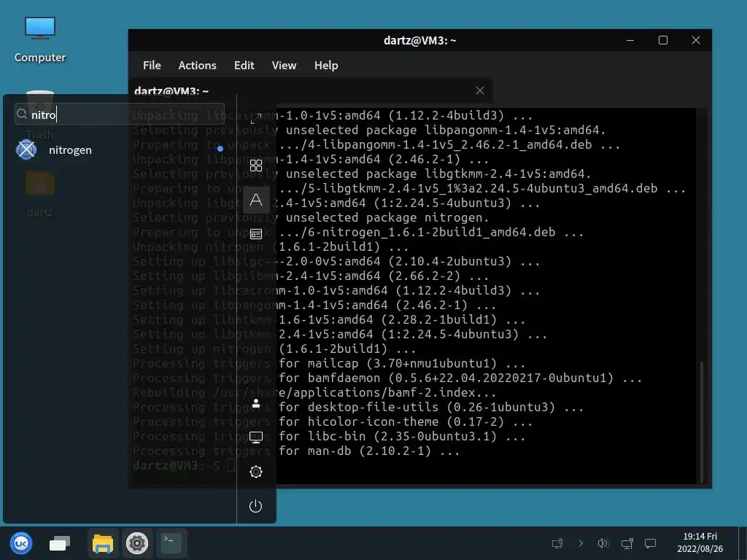The height and width of the screenshot is (560, 747).
Task: Open the Edit menu in terminal
Action: [x=244, y=65]
